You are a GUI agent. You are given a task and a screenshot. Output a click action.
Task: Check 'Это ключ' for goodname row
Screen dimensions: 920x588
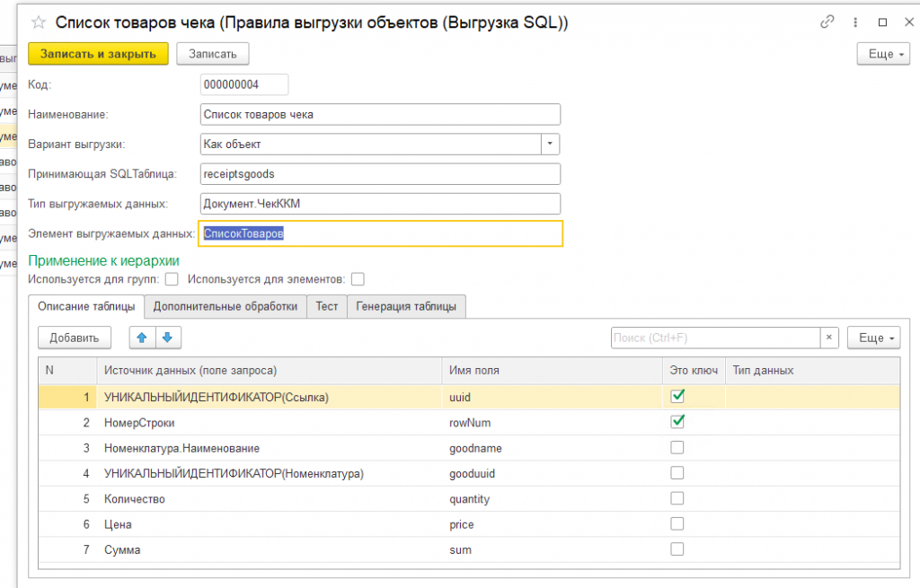tap(677, 447)
